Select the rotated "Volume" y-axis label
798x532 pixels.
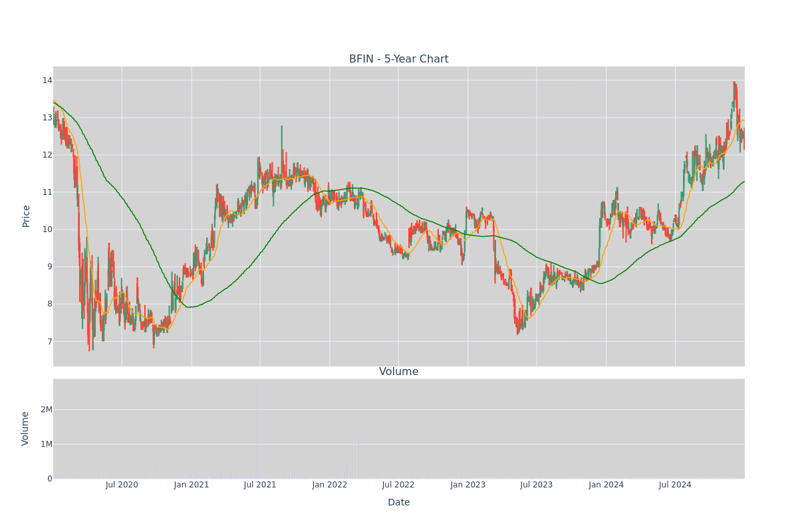27,428
